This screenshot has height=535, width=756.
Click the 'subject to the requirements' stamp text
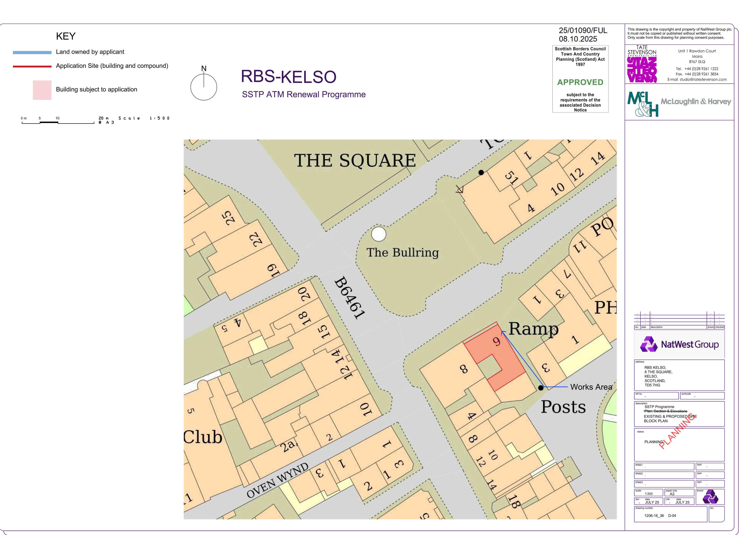(x=580, y=102)
